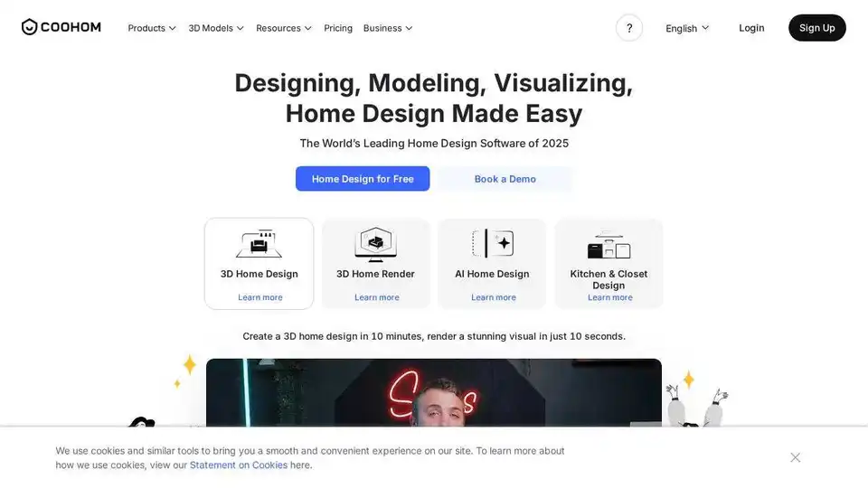
Task: Open the Business dropdown menu
Action: pyautogui.click(x=388, y=28)
